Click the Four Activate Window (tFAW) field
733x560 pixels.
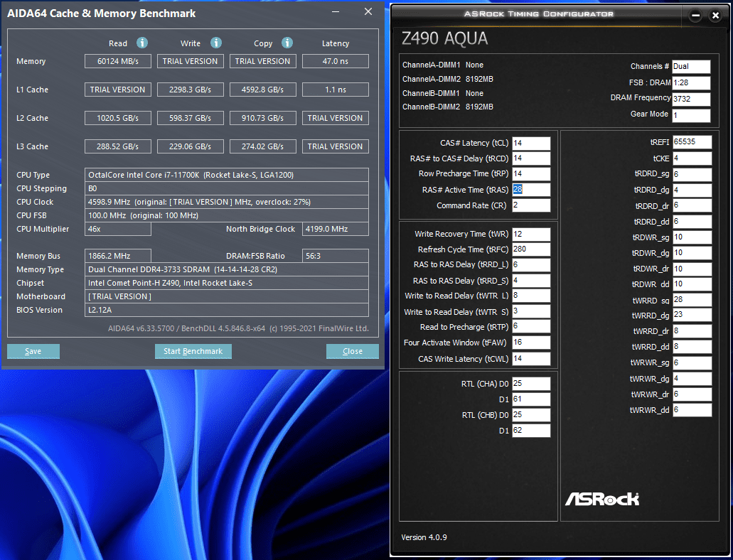click(531, 343)
